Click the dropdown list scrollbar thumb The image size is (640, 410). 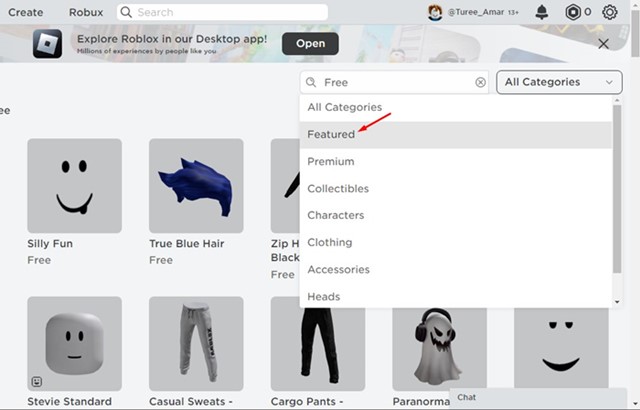tap(617, 189)
